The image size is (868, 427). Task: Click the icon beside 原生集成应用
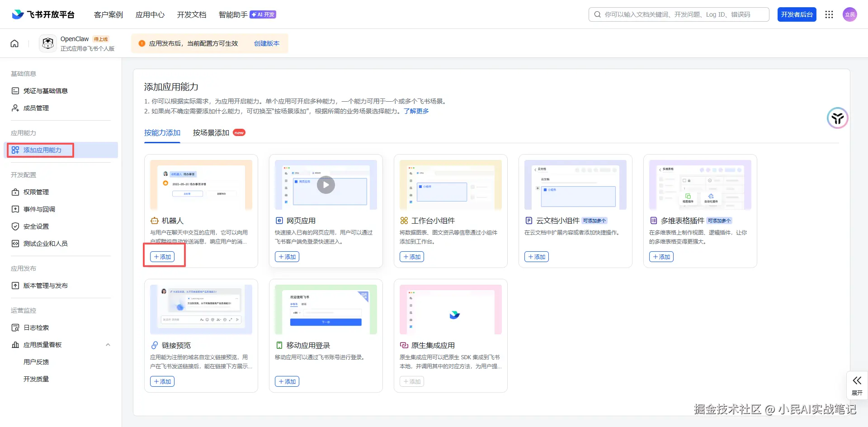(x=404, y=345)
